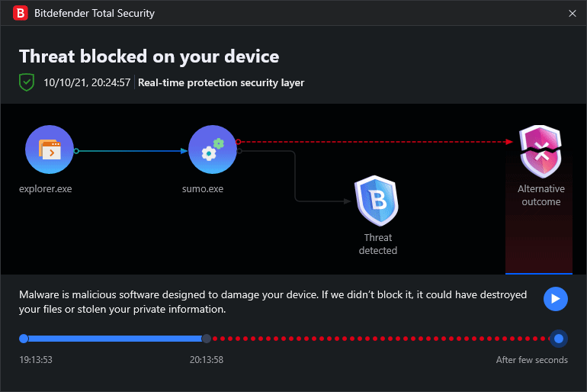Click the red dotted timeline segment
The image size is (587, 392).
[x=381, y=339]
